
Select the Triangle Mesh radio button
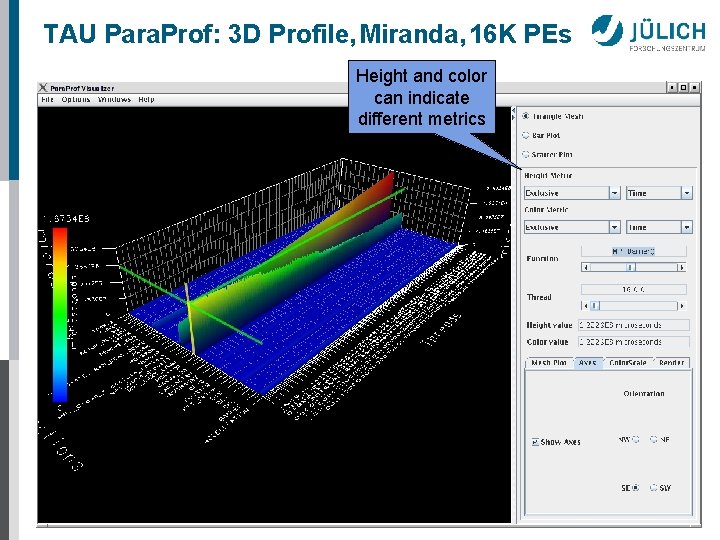pyautogui.click(x=526, y=116)
